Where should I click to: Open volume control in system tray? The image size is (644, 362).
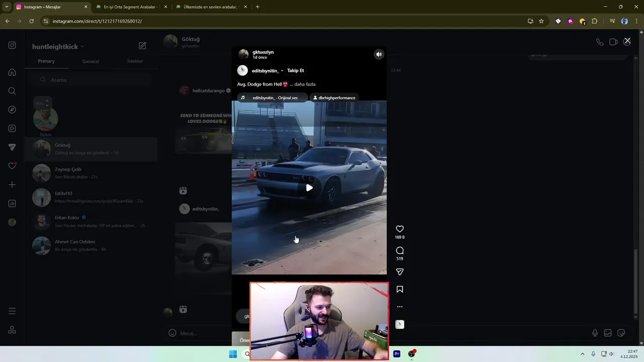point(611,354)
